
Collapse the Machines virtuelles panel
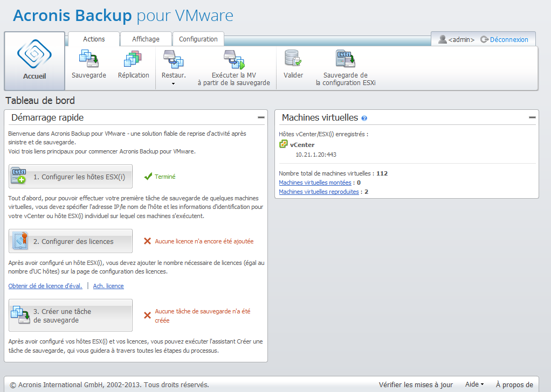[x=532, y=117]
